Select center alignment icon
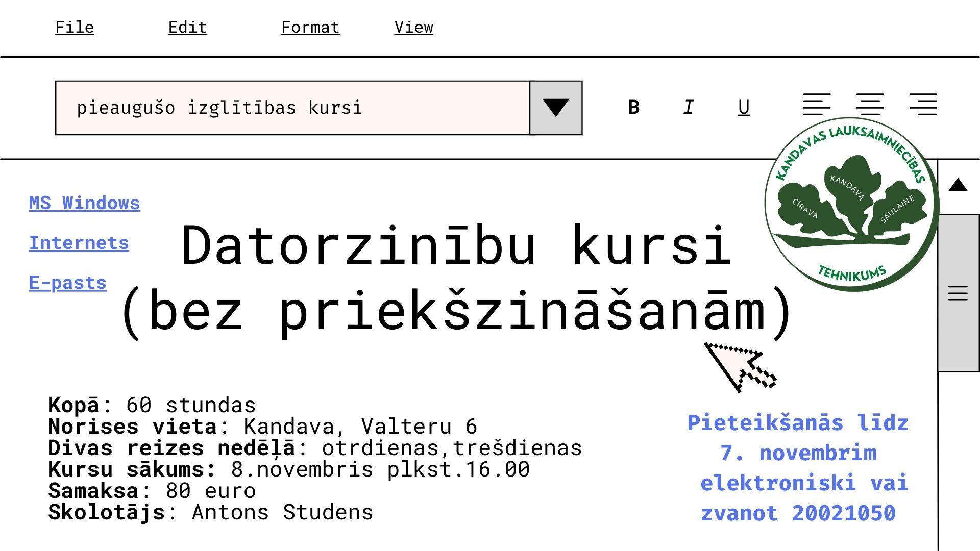The width and height of the screenshot is (980, 551). point(870,105)
